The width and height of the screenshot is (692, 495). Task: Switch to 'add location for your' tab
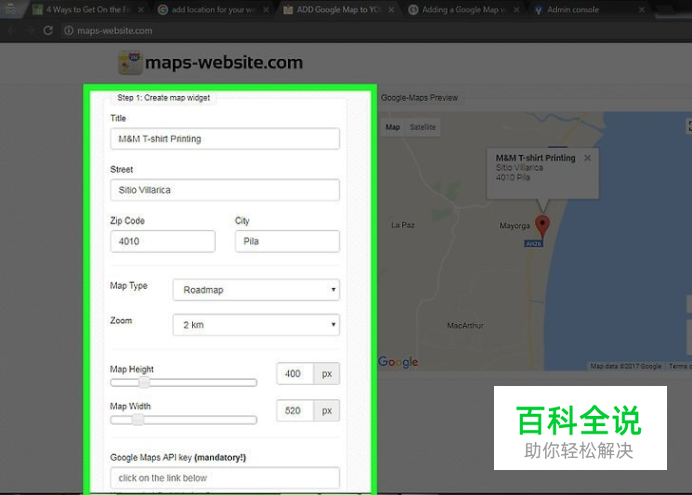click(x=213, y=9)
